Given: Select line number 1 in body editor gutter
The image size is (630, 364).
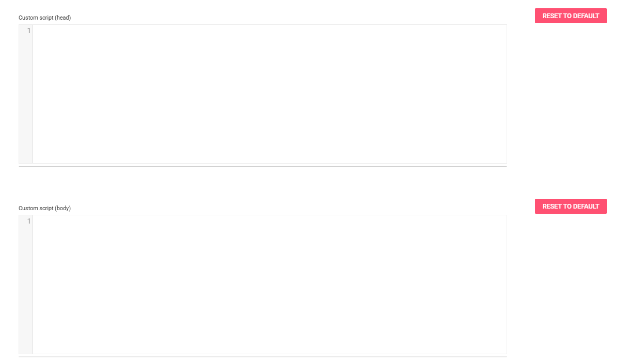Looking at the screenshot, I should click(29, 221).
